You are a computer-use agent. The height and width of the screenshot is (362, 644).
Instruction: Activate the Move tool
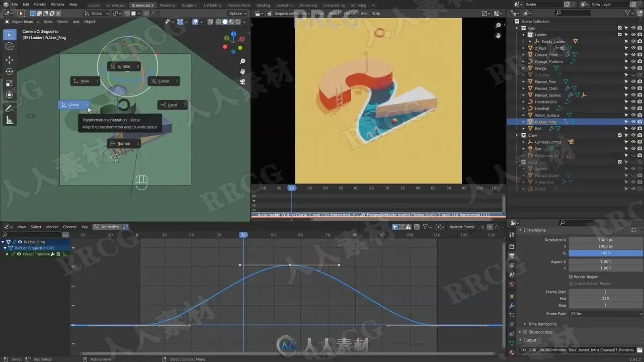point(9,60)
